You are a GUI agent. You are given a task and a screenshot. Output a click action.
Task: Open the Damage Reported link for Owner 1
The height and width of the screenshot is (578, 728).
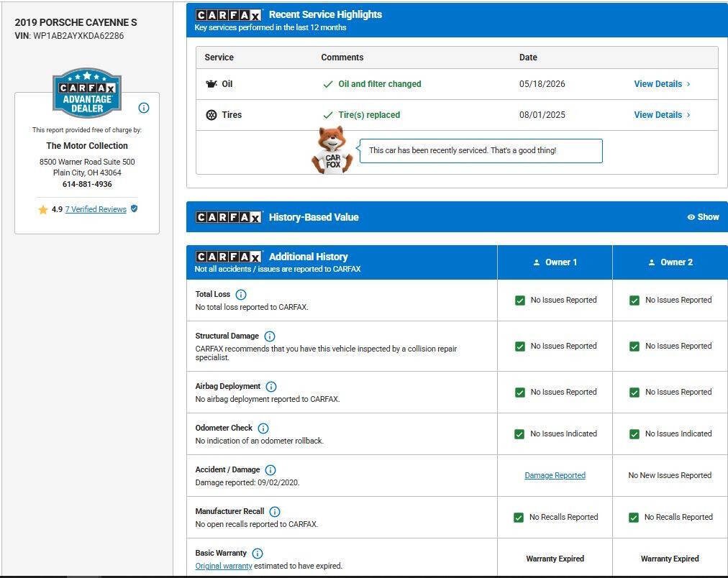(x=555, y=475)
